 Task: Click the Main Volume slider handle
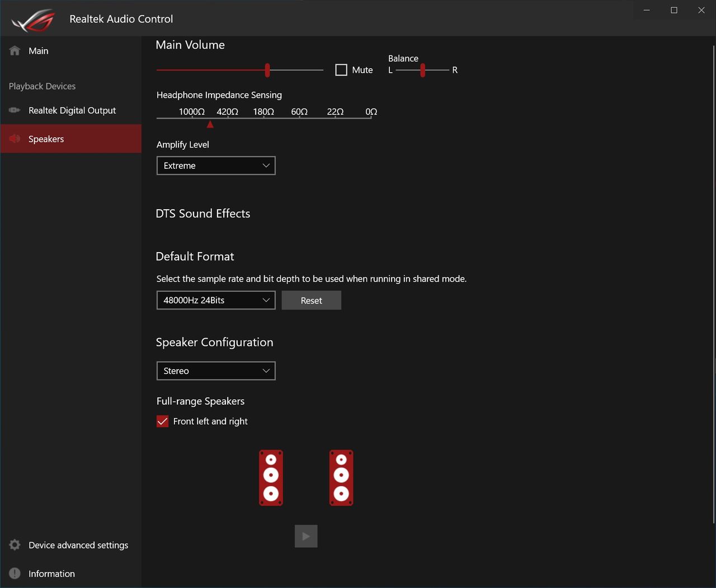[267, 70]
